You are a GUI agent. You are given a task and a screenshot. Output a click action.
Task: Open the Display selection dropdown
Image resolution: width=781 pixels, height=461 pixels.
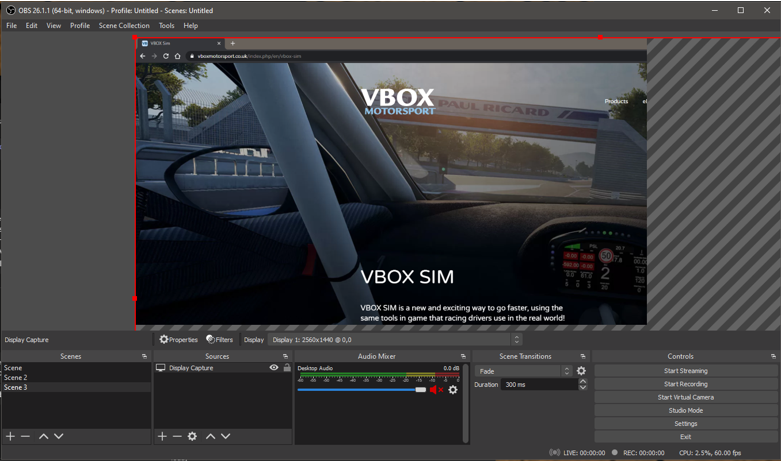point(395,340)
